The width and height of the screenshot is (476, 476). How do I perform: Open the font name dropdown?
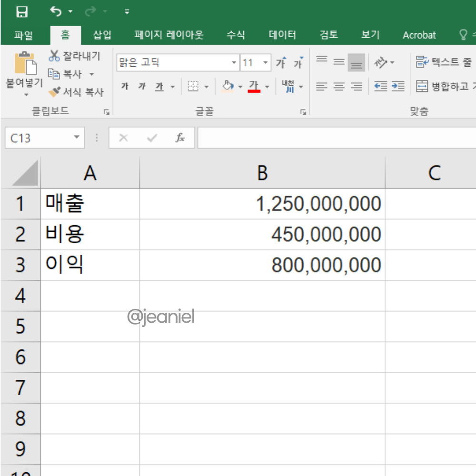click(234, 62)
